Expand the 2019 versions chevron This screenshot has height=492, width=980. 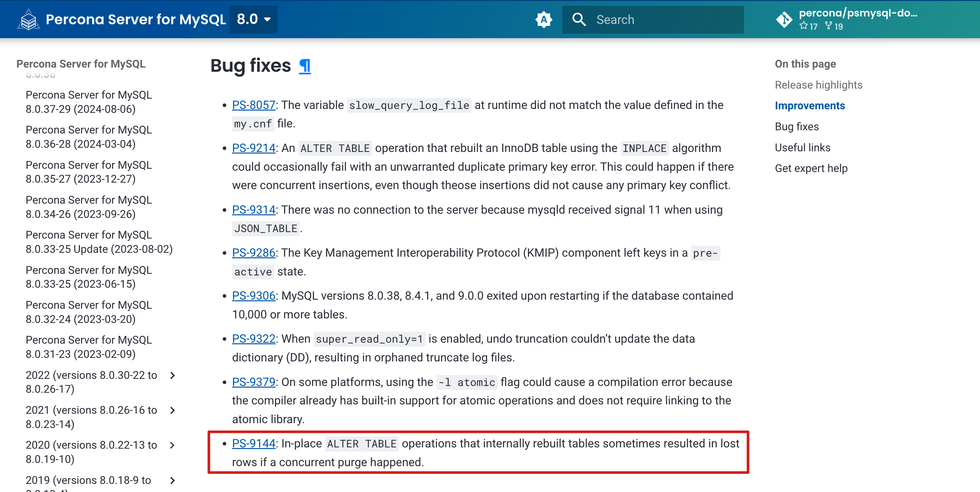click(x=173, y=480)
